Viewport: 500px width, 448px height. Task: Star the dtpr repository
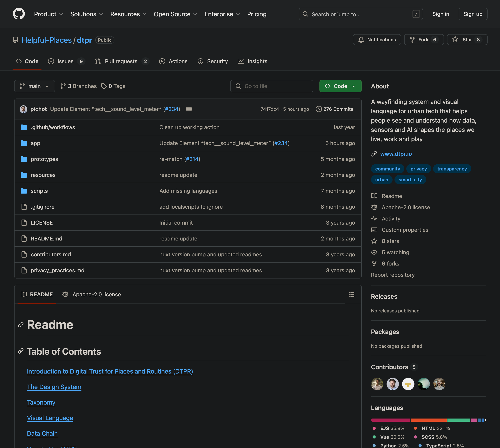click(x=467, y=40)
